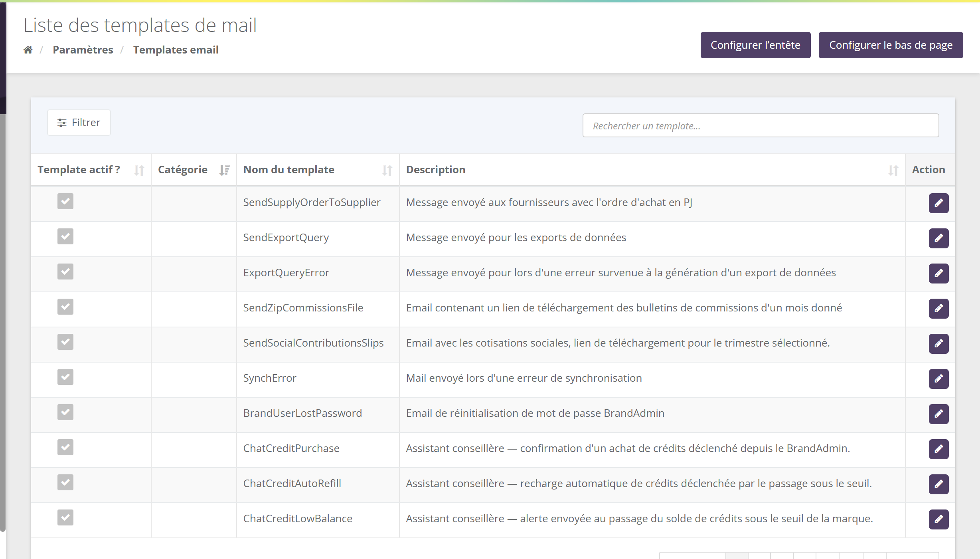Click Configurer le bas de page
The image size is (980, 559).
891,45
